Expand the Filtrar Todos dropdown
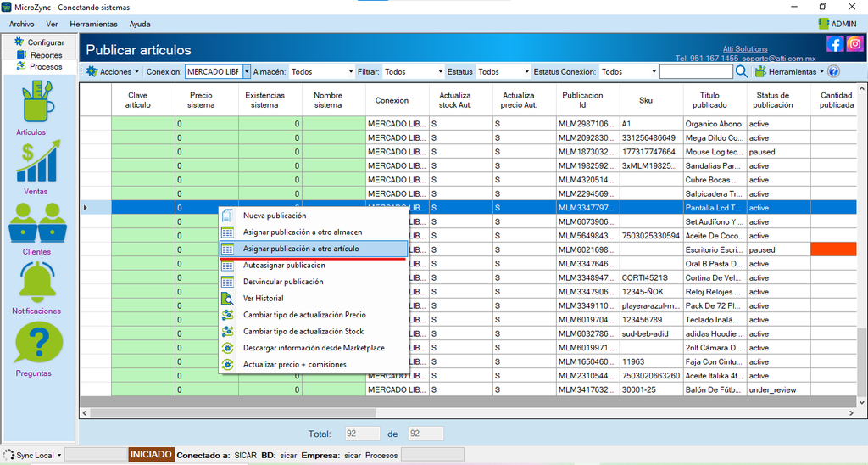Screen dimensions: 868x465 [441, 71]
